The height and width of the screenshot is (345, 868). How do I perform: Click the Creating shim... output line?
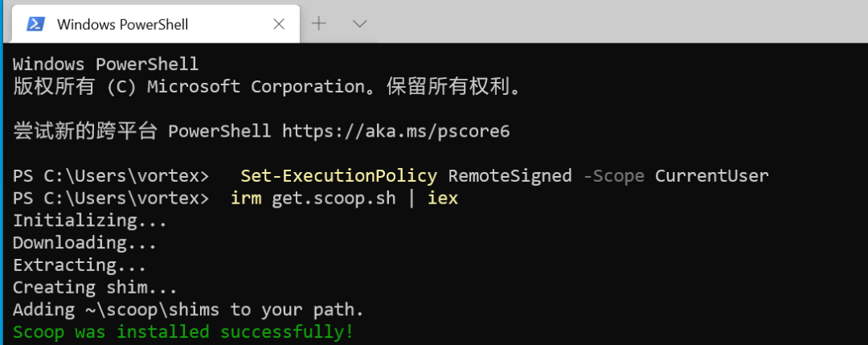pos(95,287)
